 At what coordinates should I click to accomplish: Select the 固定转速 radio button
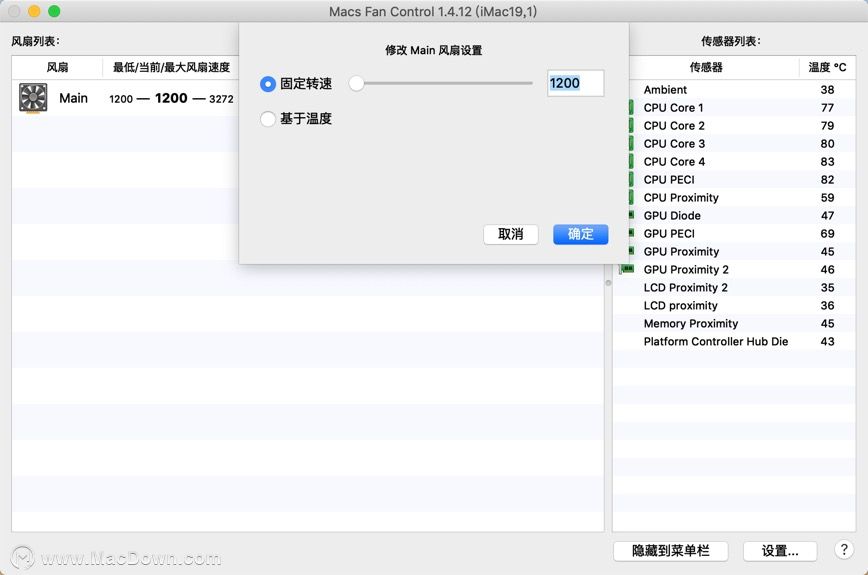268,84
